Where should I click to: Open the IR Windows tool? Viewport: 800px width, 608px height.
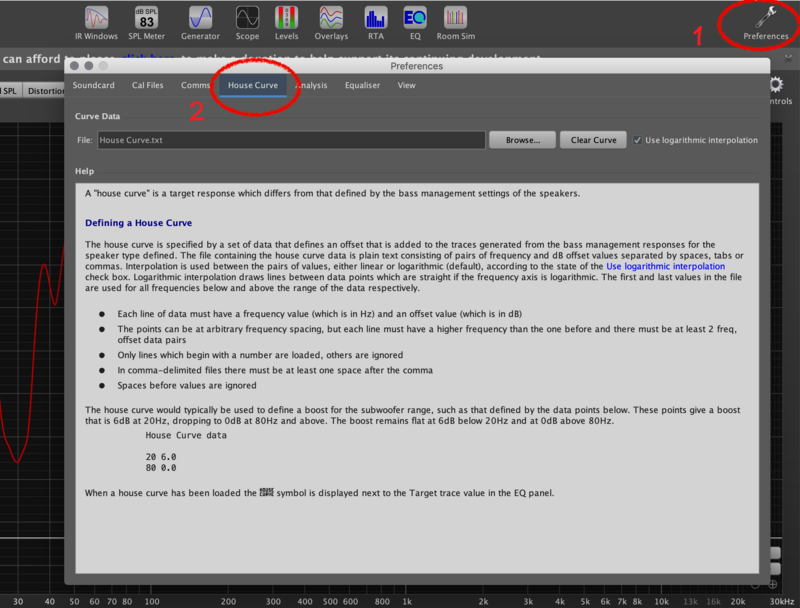pyautogui.click(x=96, y=20)
